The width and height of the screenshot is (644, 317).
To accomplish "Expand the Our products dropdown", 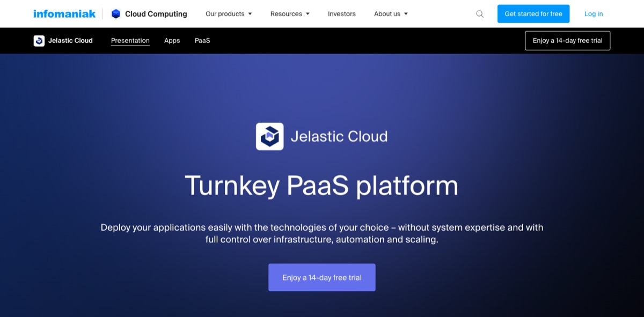I will click(x=229, y=14).
